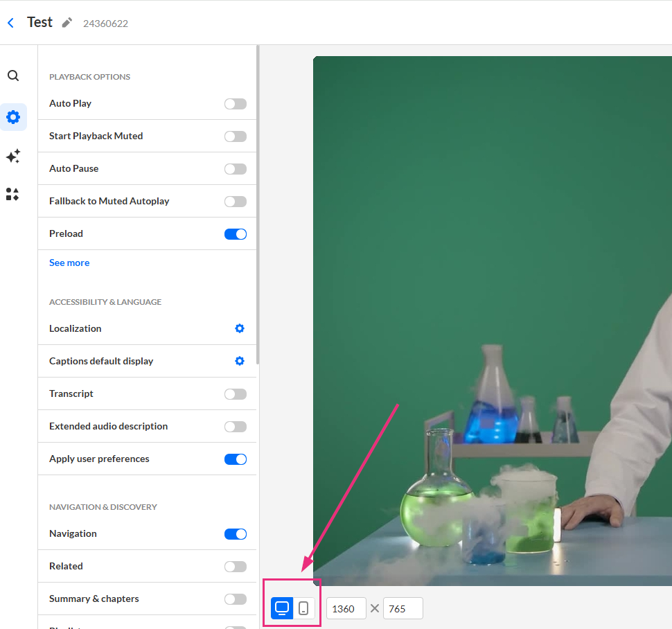Click the NAVIGATION & DISCOVERY heading
The image size is (672, 629).
pos(103,507)
